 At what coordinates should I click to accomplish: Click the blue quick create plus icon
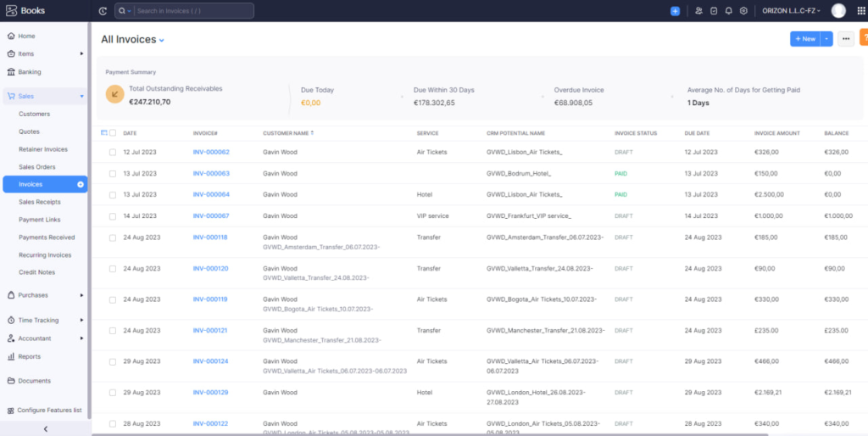click(675, 11)
